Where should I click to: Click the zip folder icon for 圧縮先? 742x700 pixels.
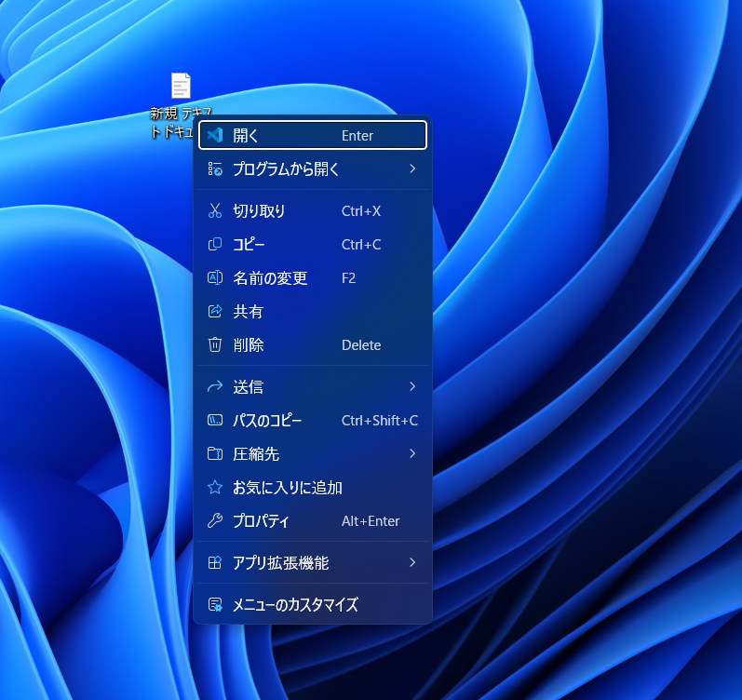[215, 453]
